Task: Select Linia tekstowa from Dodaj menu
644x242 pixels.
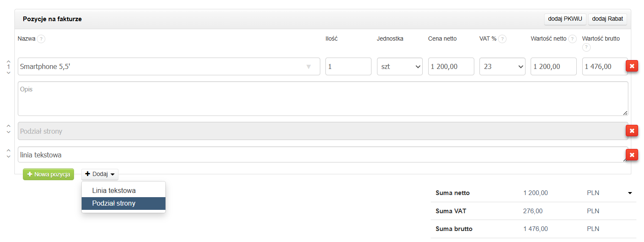Action: (x=114, y=190)
